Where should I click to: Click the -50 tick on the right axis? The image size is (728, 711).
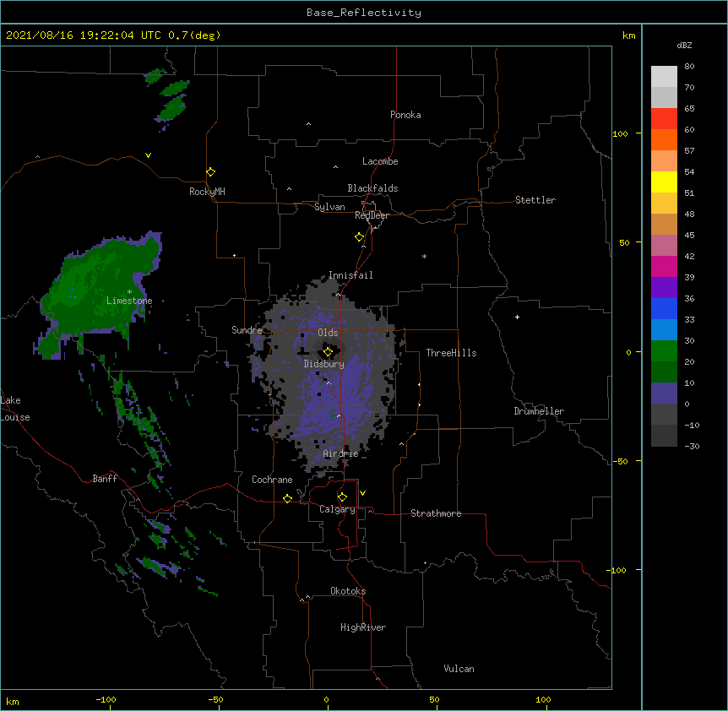click(620, 461)
